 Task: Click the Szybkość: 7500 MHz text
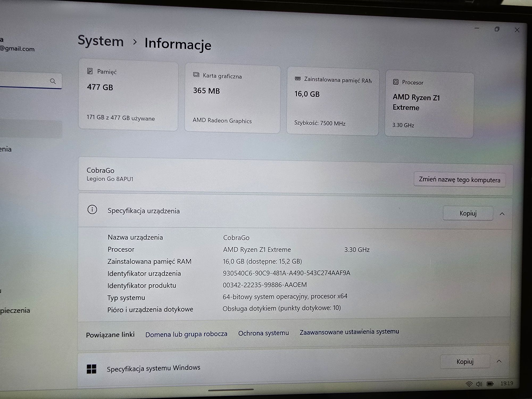pyautogui.click(x=320, y=123)
